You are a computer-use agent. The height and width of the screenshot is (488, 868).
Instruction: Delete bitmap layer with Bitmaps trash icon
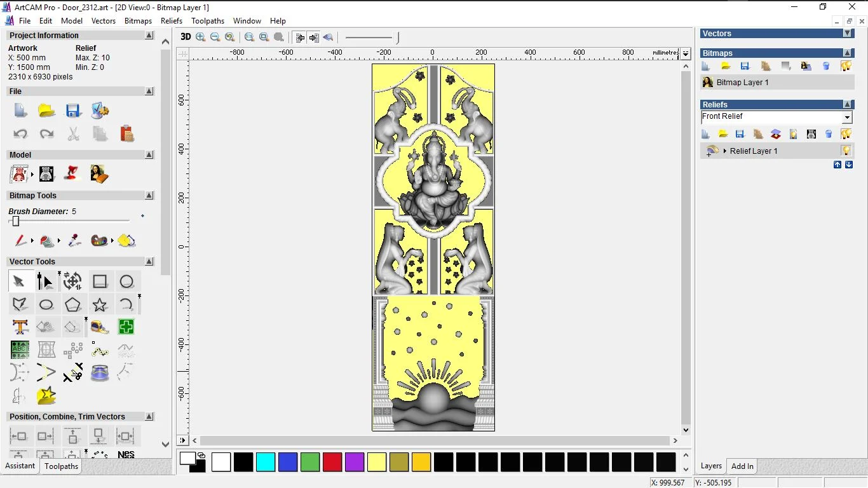(826, 66)
